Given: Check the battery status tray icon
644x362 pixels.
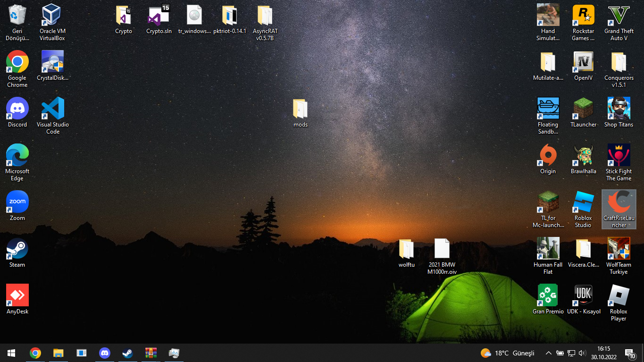Looking at the screenshot, I should coord(560,353).
